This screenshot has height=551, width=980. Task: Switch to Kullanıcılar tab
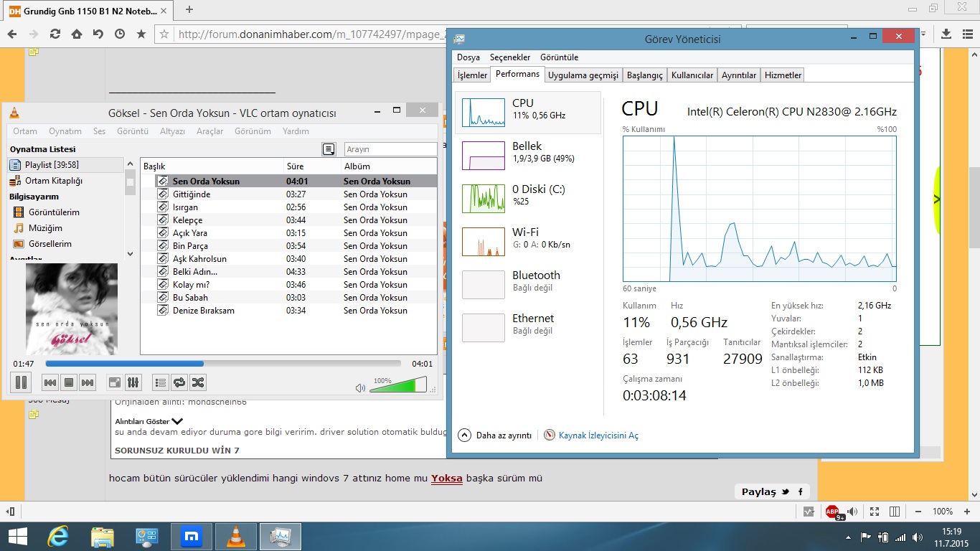[x=692, y=75]
